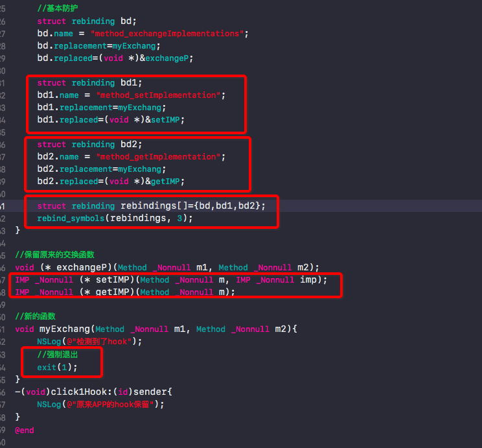Viewport: 482px width, 448px height.
Task: Click the line 'bd2.replacement=myExchang;'
Action: [102, 169]
